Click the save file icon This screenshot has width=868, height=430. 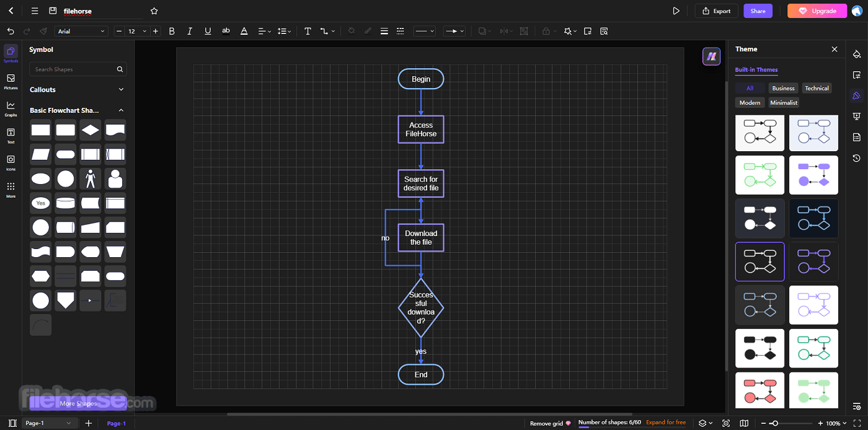53,11
